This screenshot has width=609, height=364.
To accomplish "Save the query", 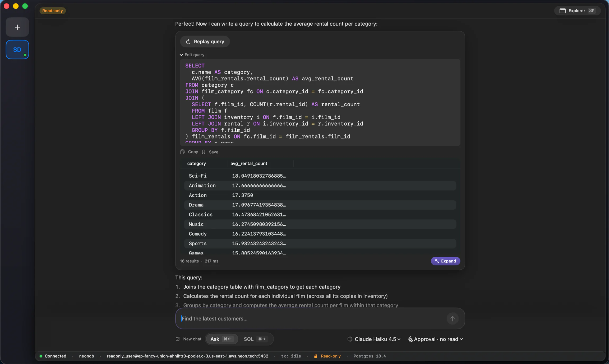I will (x=210, y=152).
